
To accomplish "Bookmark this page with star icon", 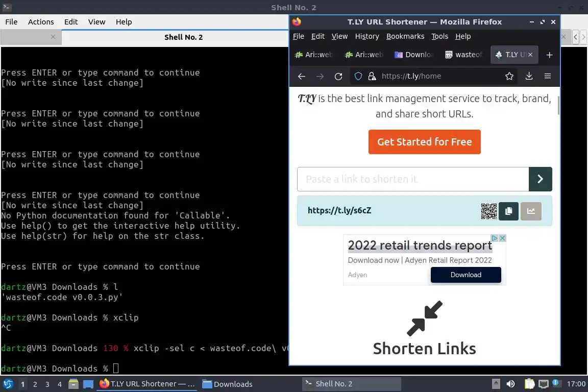I will click(509, 76).
